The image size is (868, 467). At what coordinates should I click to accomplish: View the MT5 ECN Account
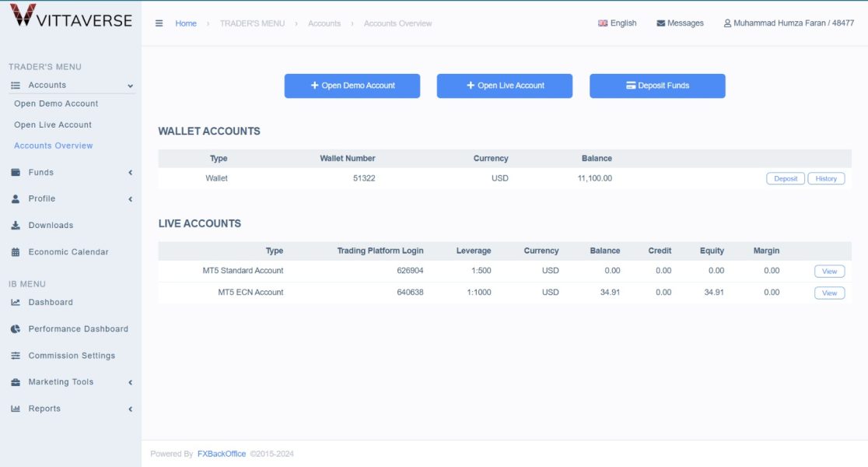pos(829,293)
